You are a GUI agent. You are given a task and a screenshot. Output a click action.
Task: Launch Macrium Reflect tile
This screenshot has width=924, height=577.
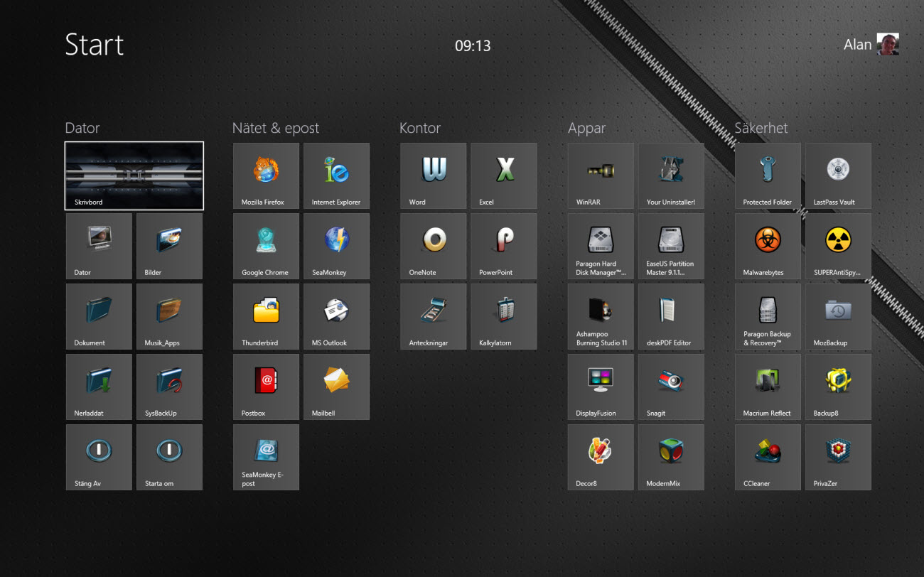click(768, 387)
